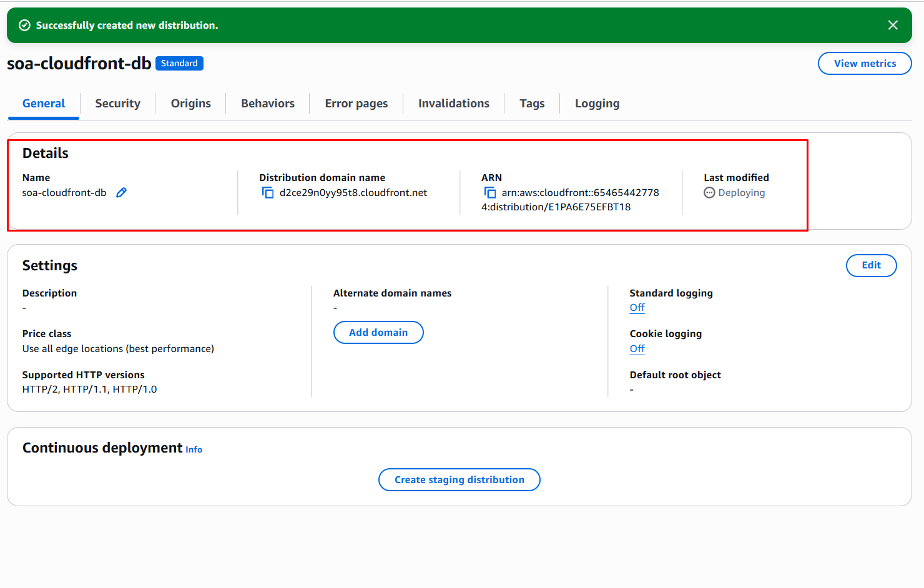Open the Logging tab

pyautogui.click(x=597, y=104)
